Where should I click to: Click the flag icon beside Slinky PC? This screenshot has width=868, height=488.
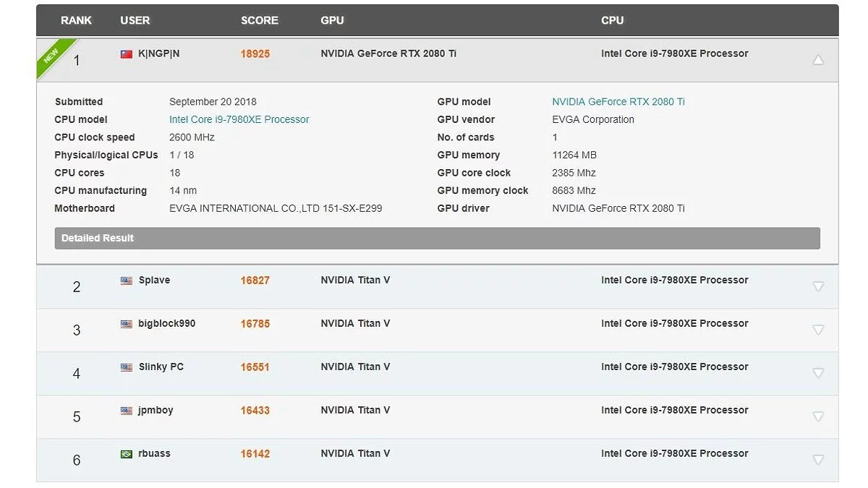127,367
